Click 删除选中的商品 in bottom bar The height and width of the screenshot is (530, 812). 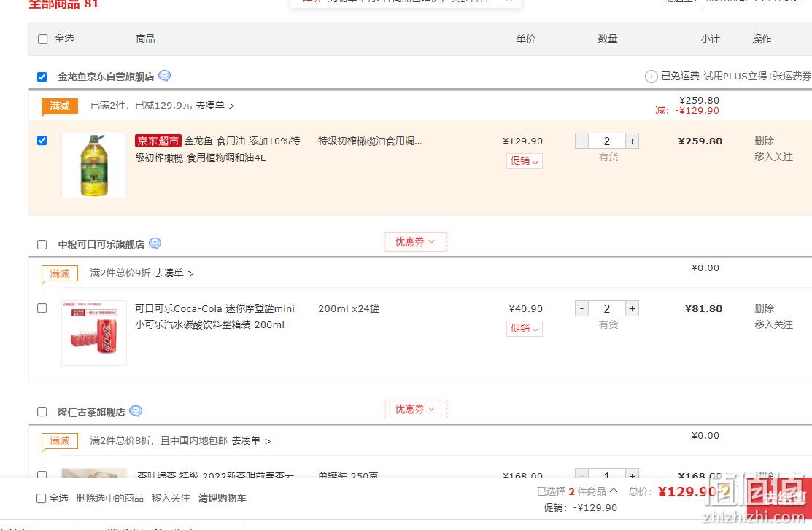(x=109, y=498)
